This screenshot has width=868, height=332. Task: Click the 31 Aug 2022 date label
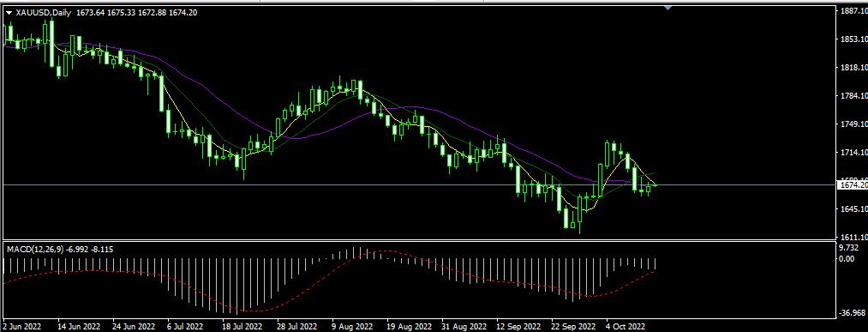tap(464, 326)
